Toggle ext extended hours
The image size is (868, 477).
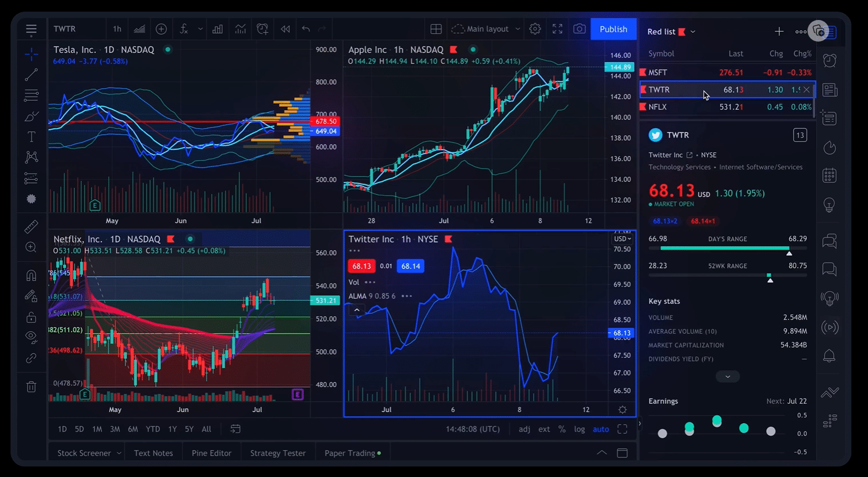coord(544,429)
